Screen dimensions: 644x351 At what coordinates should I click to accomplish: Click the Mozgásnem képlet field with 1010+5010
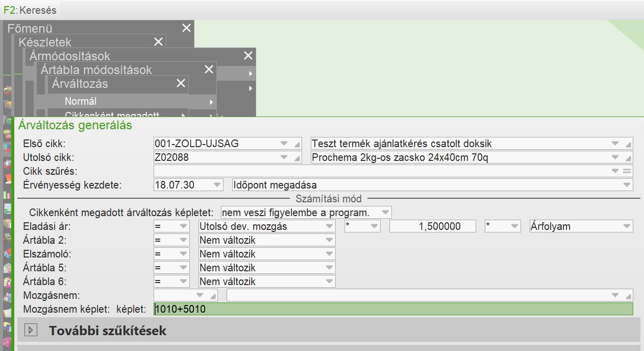tap(393, 309)
